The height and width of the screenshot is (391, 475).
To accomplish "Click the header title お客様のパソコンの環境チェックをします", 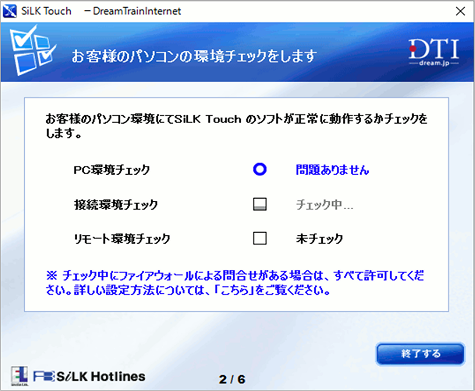I will click(194, 56).
